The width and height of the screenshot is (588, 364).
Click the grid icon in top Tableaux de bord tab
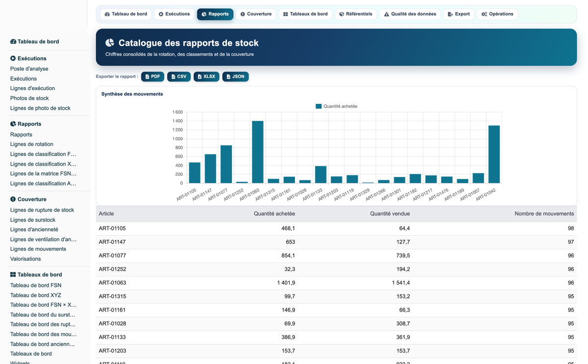(286, 14)
